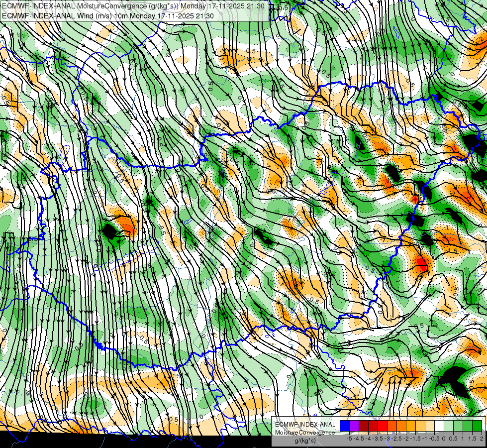Click the orange swatch between -2.5 and -2
The width and height of the screenshot is (487, 448).
pyautogui.click(x=401, y=426)
